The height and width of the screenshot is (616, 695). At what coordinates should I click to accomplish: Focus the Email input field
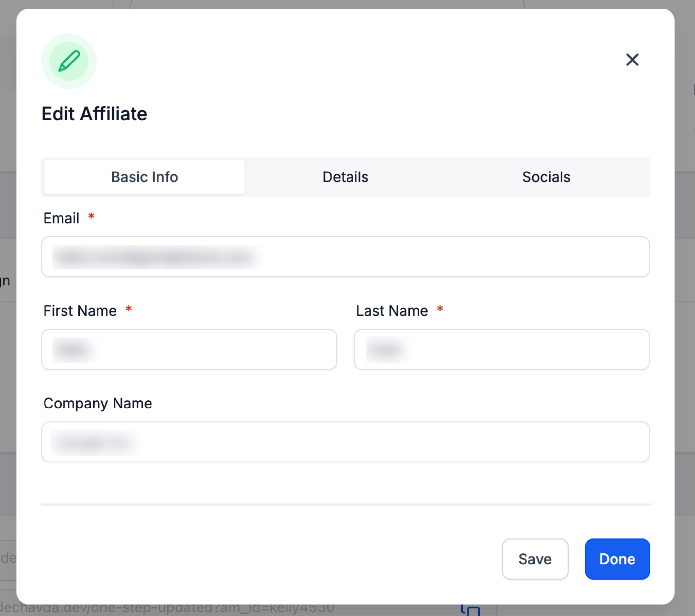point(345,257)
